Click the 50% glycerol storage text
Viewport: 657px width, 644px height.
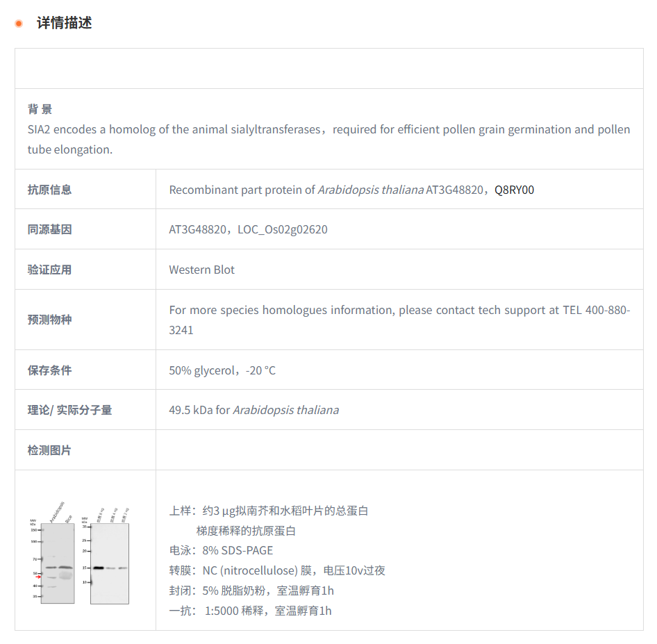222,370
